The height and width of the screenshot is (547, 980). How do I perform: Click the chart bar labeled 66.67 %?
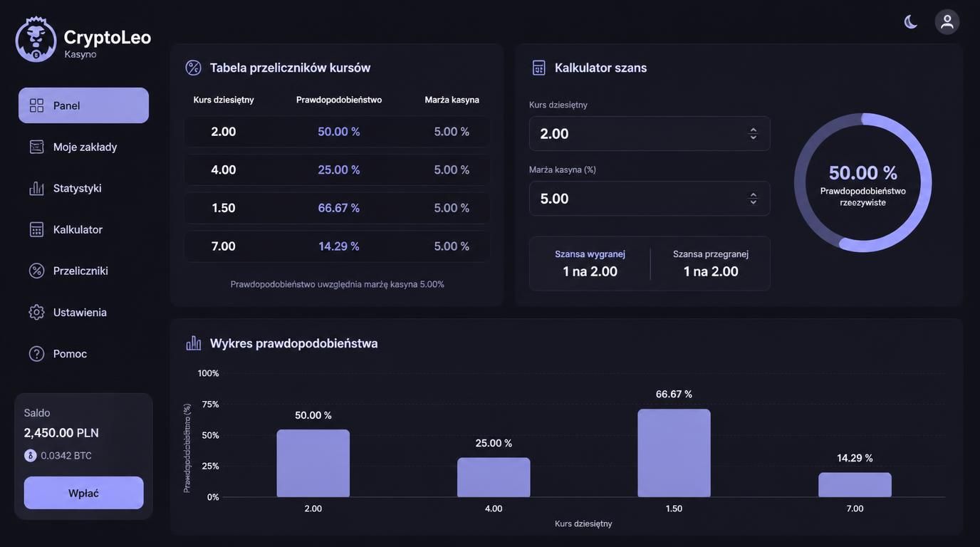(x=674, y=453)
